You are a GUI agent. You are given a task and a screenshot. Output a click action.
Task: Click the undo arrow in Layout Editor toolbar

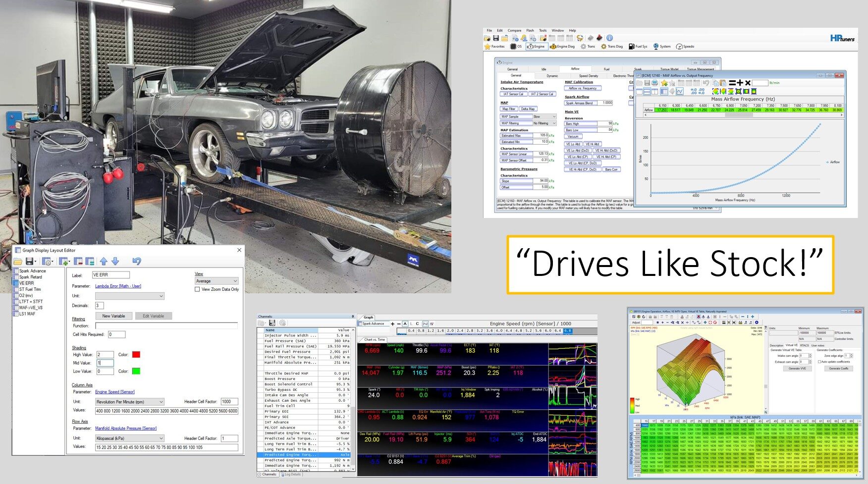(137, 261)
